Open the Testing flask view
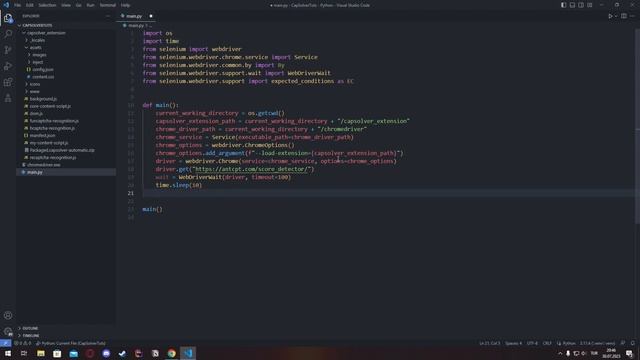 tap(8, 98)
